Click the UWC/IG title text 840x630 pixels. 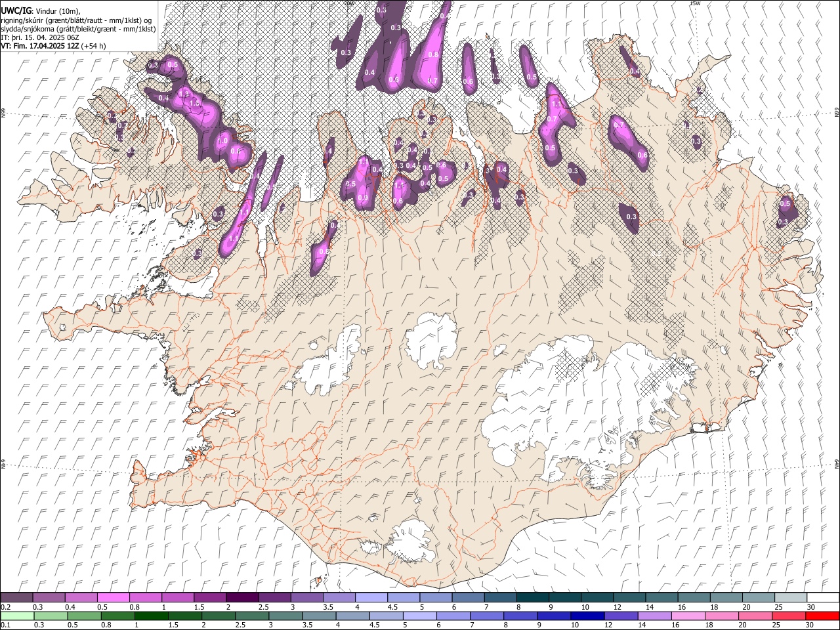pos(16,11)
